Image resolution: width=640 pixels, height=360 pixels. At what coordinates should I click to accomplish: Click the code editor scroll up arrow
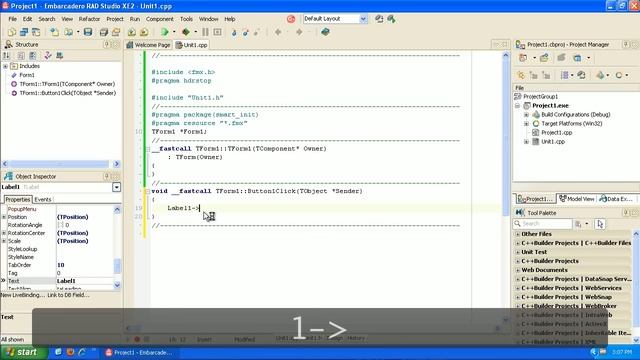[x=505, y=56]
